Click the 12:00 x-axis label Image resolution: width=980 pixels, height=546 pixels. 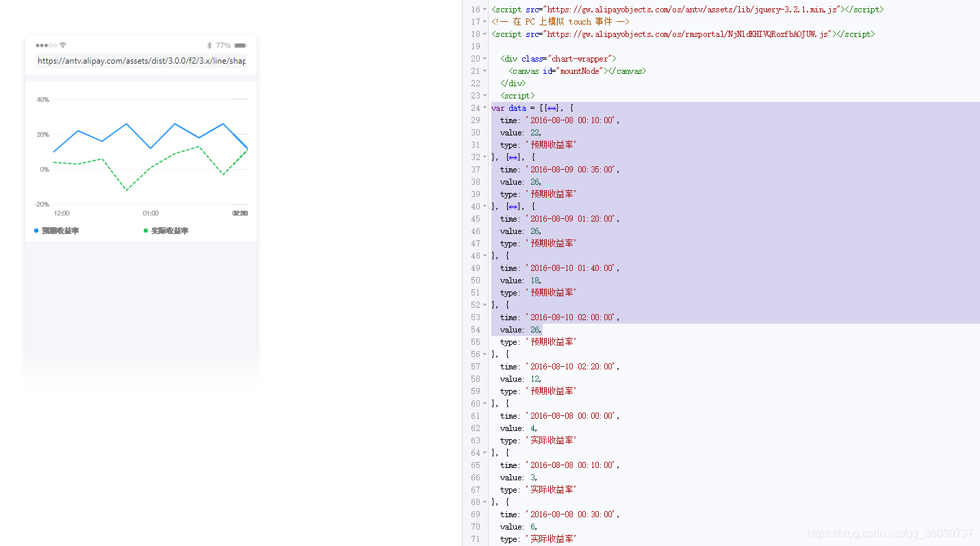62,213
